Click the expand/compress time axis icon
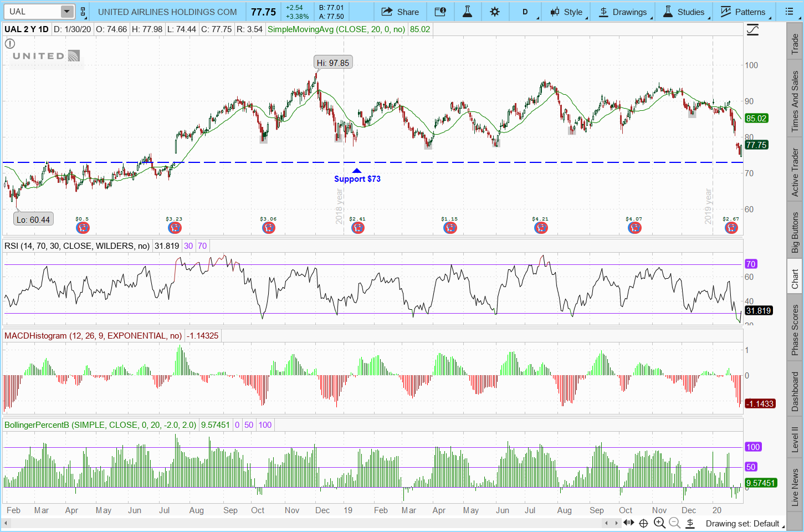The height and width of the screenshot is (532, 804). pyautogui.click(x=628, y=523)
